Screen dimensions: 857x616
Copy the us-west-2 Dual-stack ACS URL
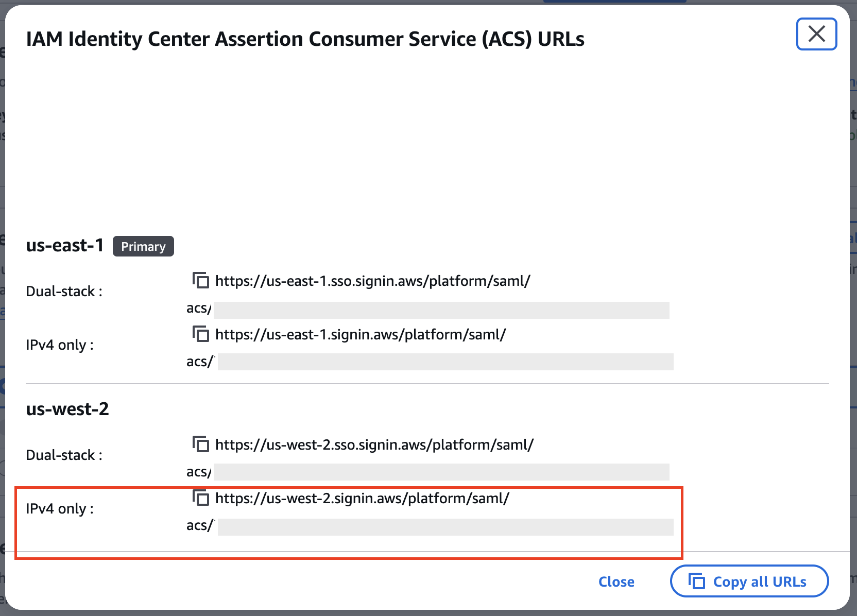pyautogui.click(x=200, y=444)
